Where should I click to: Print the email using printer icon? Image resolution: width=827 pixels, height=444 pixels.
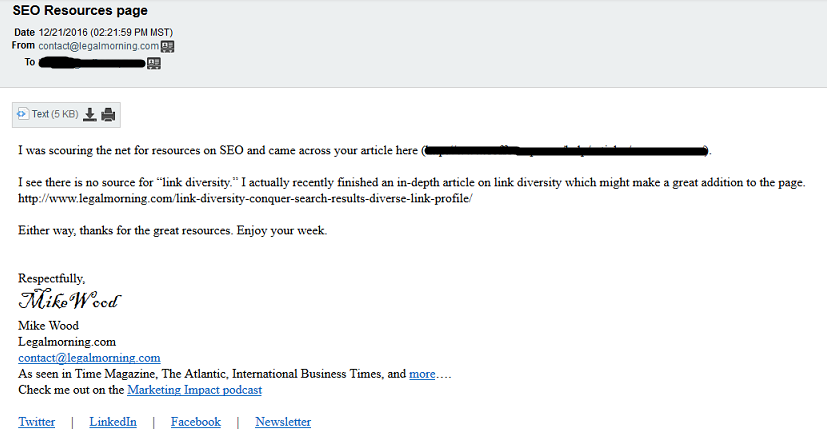(108, 114)
